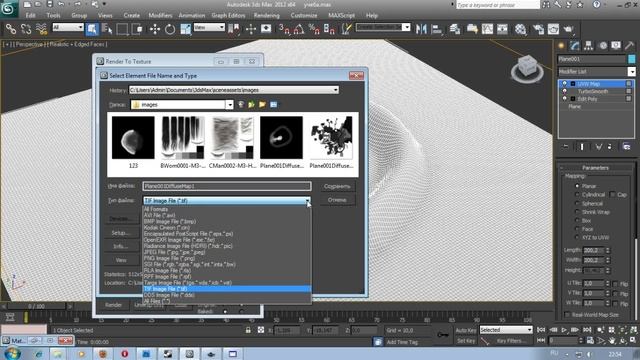Viewport: 640px width, 360px height.
Task: Enable the Cap checkbox
Action: point(612,194)
